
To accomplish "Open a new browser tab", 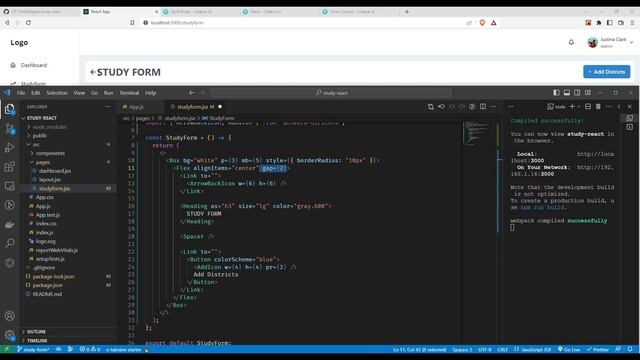I will (407, 12).
